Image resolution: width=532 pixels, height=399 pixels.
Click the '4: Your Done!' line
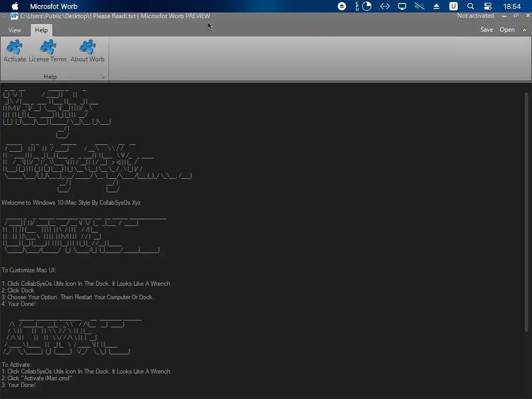[x=19, y=304]
